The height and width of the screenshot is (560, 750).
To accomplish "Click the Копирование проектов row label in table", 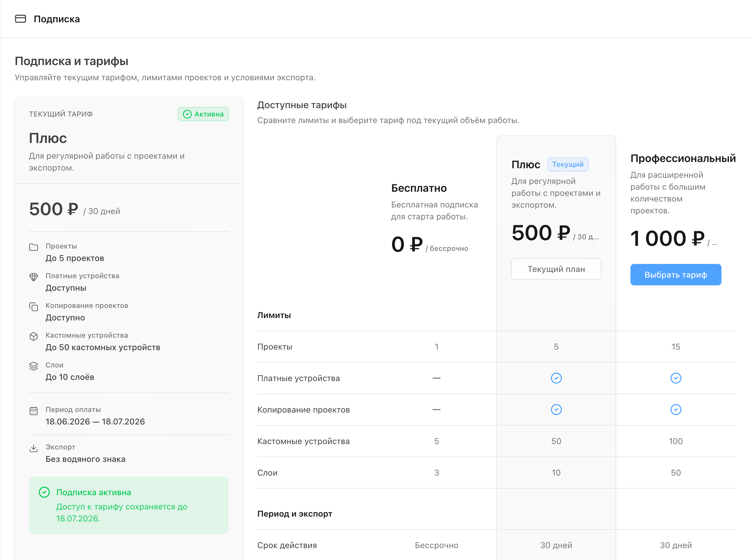I will point(303,410).
